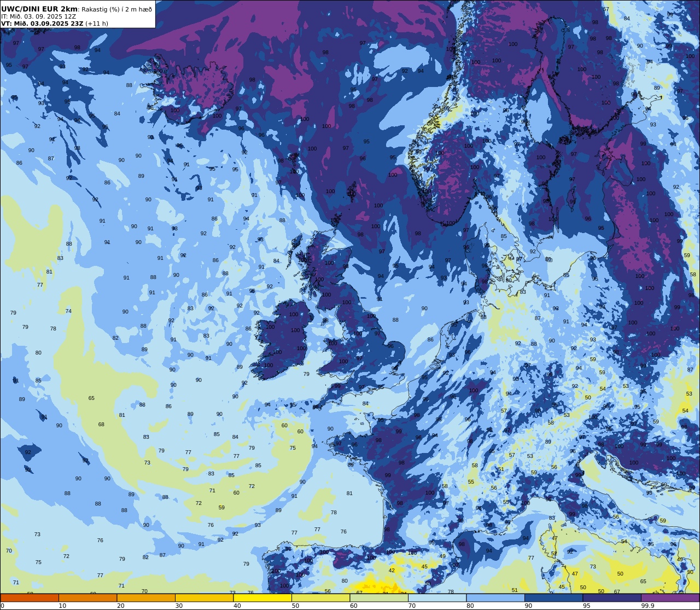
Task: Click the 0–10 darkest orange legend swatch
Action: pyautogui.click(x=30, y=597)
